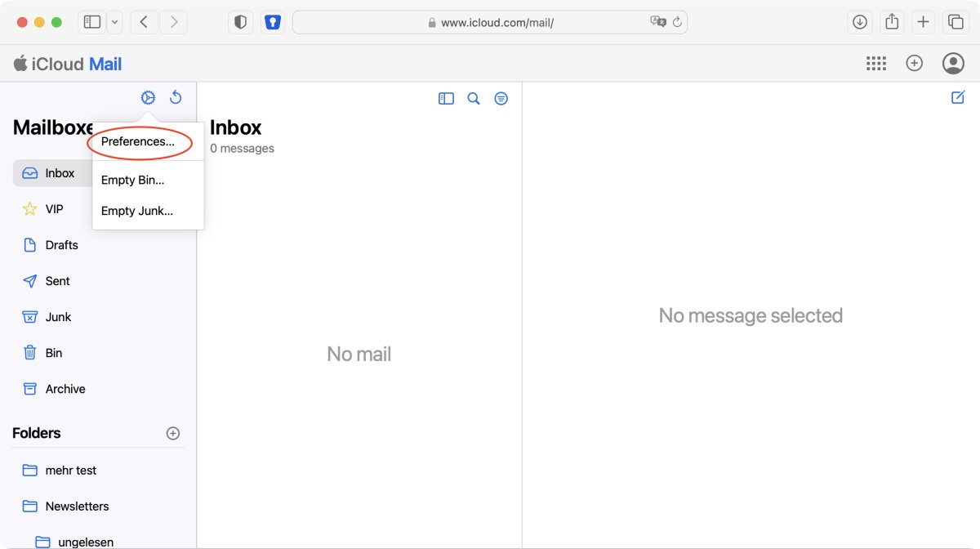Click the search icon above the message list
This screenshot has height=549, width=980.
pyautogui.click(x=474, y=98)
